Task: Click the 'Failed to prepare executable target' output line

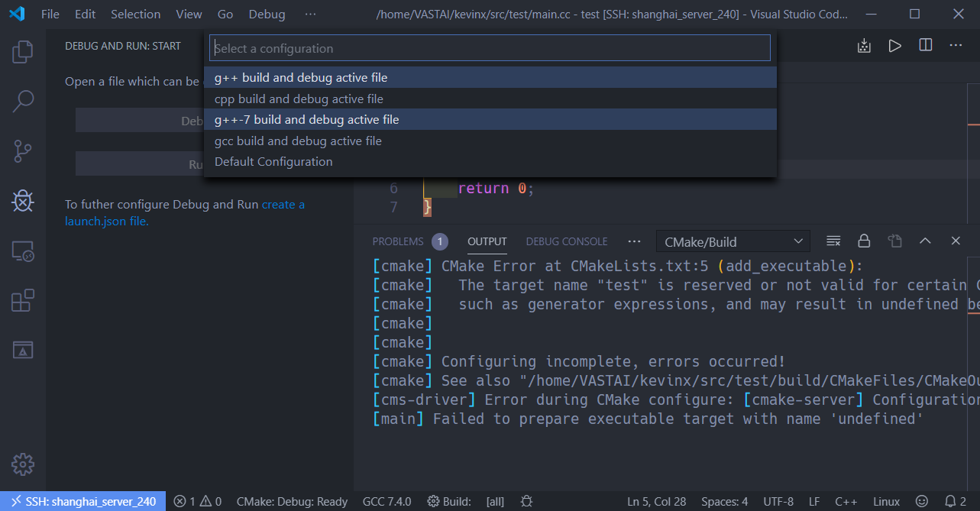Action: (x=648, y=419)
